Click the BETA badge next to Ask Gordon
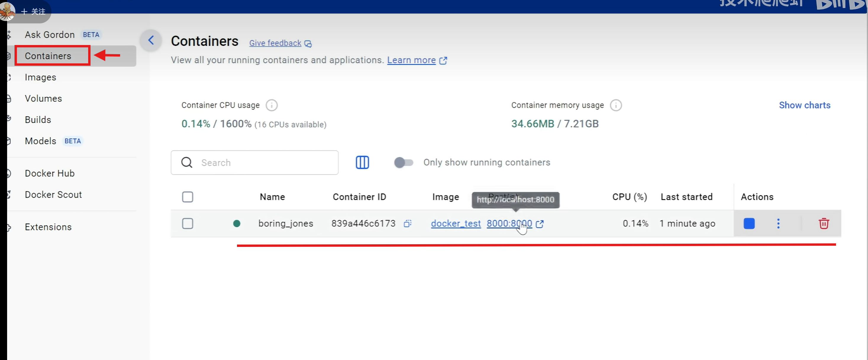The height and width of the screenshot is (360, 868). click(x=91, y=35)
